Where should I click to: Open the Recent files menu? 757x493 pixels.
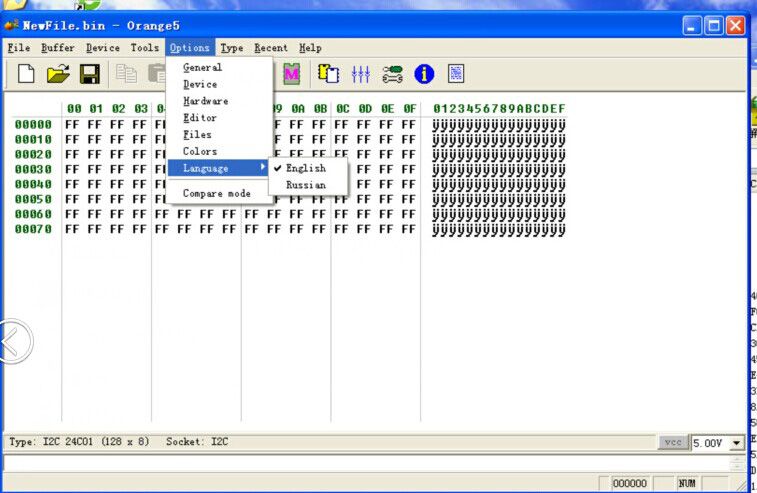tap(270, 47)
